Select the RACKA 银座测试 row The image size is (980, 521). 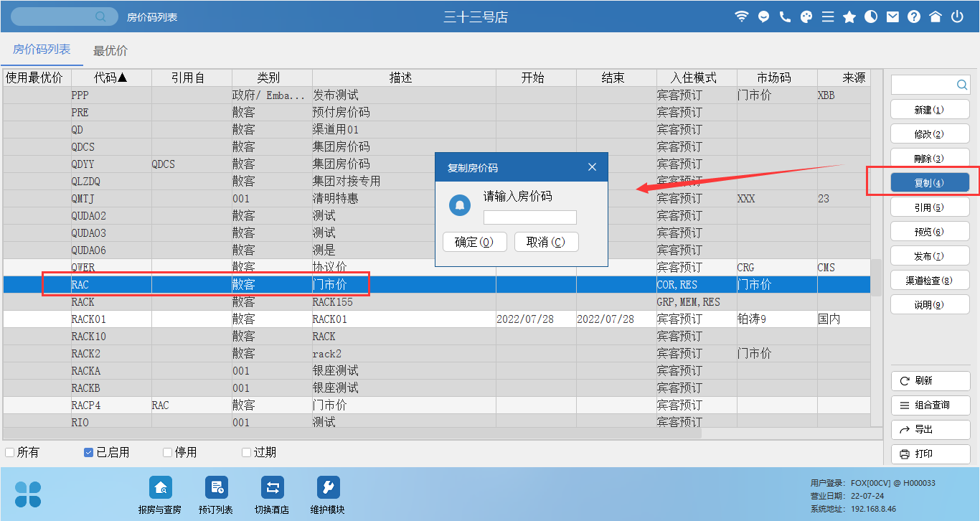[x=436, y=371]
